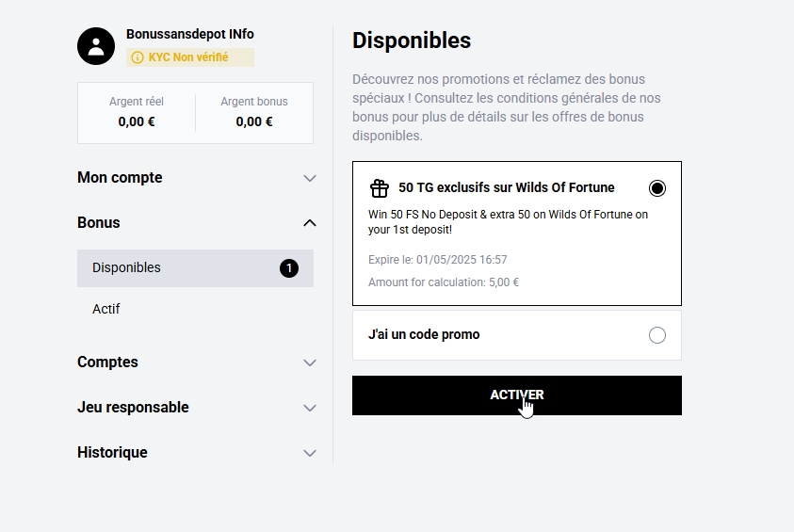Expand the Comptes section chevron
Image resolution: width=794 pixels, height=532 pixels.
[310, 363]
